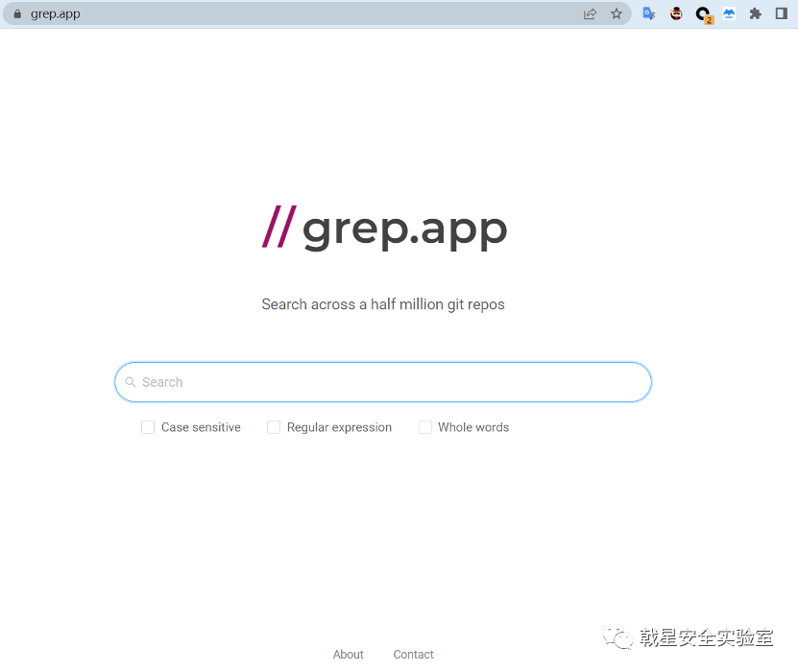This screenshot has height=672, width=799.
Task: Open the blue cloud extension icon
Action: tap(729, 13)
